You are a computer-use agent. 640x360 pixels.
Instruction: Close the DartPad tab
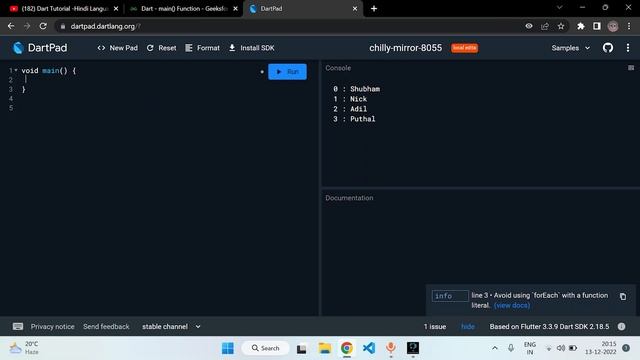pyautogui.click(x=355, y=9)
